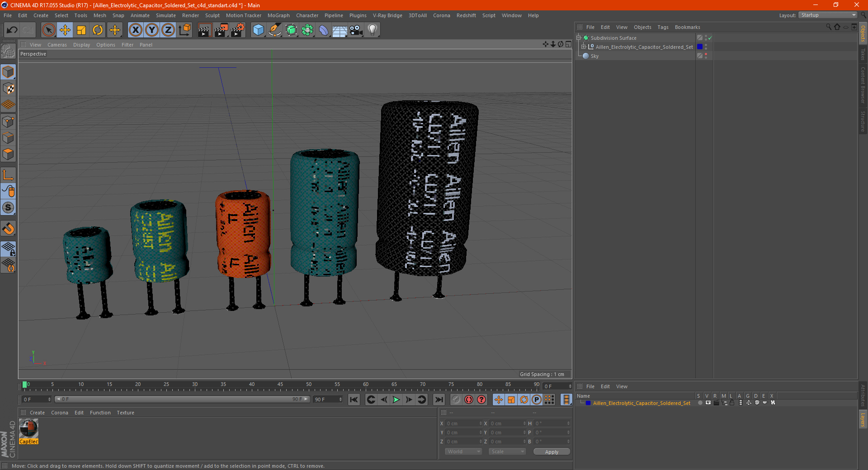
Task: Open the Simulate menu
Action: 166,15
